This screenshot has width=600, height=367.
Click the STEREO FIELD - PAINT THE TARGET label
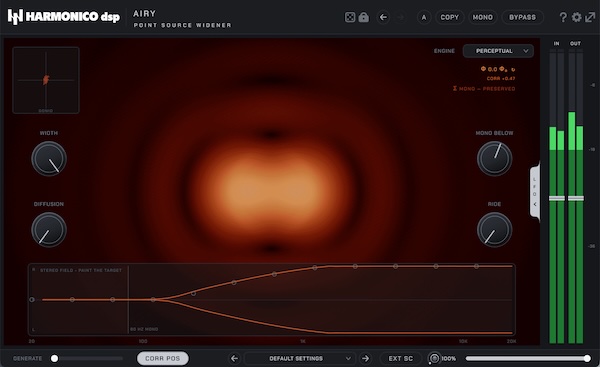click(81, 270)
